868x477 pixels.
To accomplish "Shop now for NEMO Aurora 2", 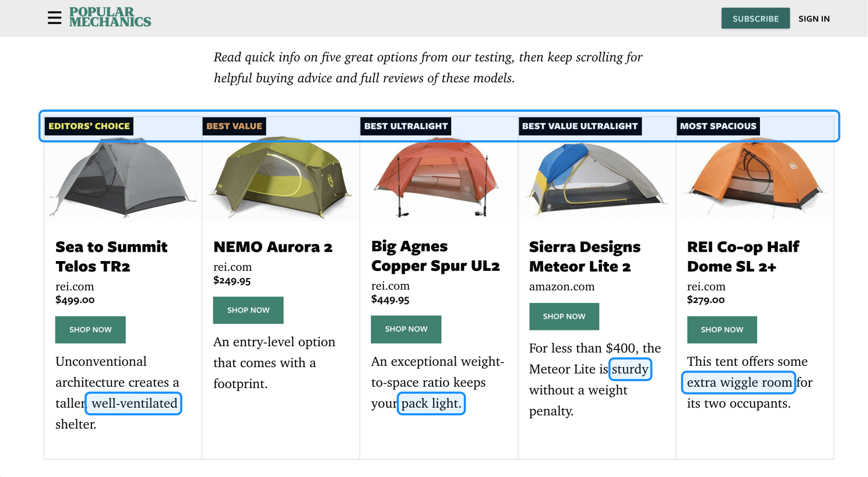I will (248, 310).
